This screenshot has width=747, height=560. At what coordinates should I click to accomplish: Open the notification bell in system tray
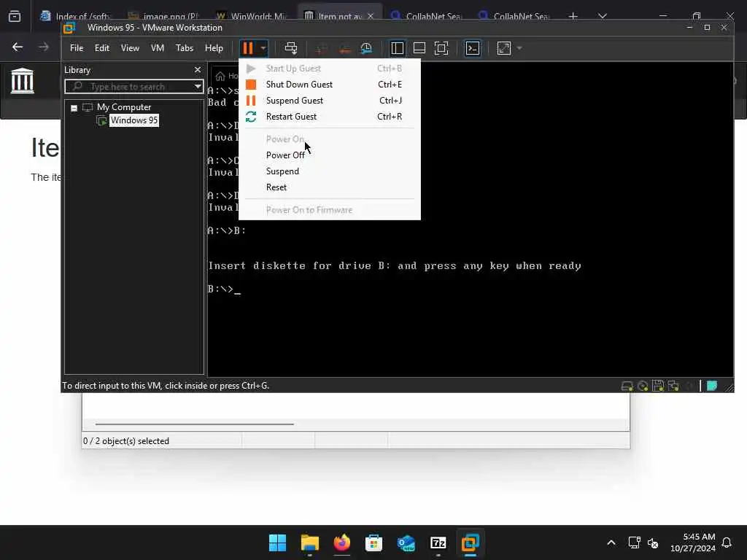pos(727,542)
